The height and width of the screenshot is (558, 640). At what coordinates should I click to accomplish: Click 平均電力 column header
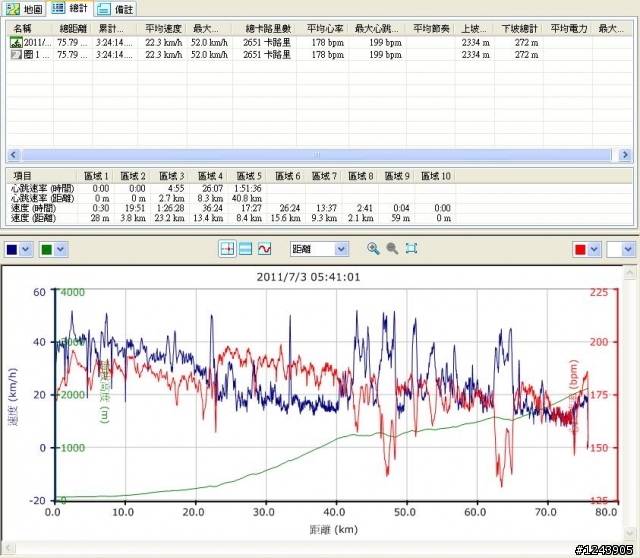[568, 29]
